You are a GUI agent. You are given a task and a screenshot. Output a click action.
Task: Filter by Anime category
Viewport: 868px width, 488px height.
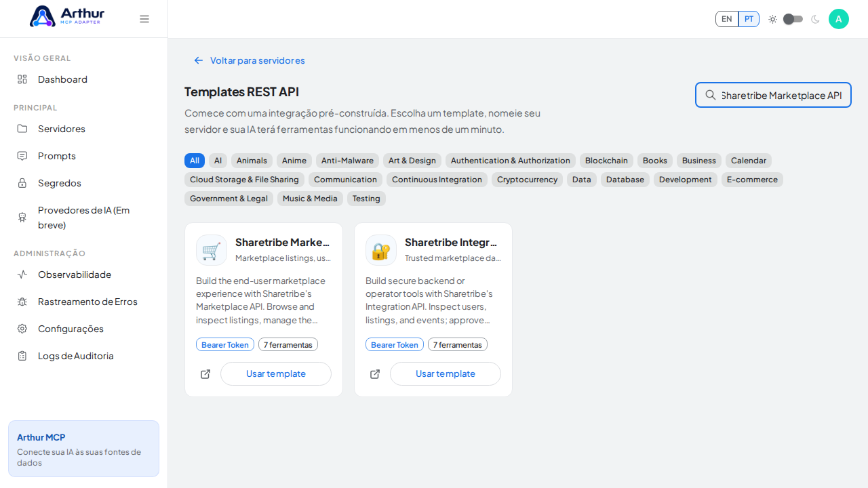294,161
